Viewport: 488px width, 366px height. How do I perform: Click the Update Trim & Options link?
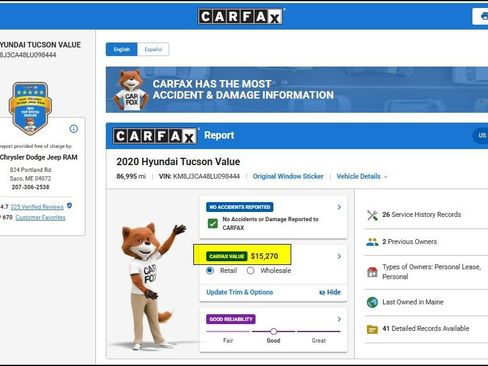click(x=240, y=292)
